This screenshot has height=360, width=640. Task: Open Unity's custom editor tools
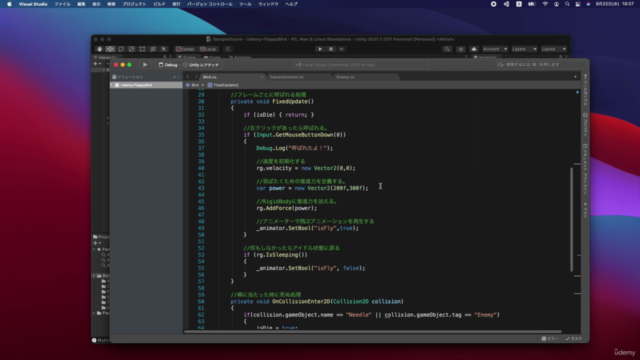[164, 49]
